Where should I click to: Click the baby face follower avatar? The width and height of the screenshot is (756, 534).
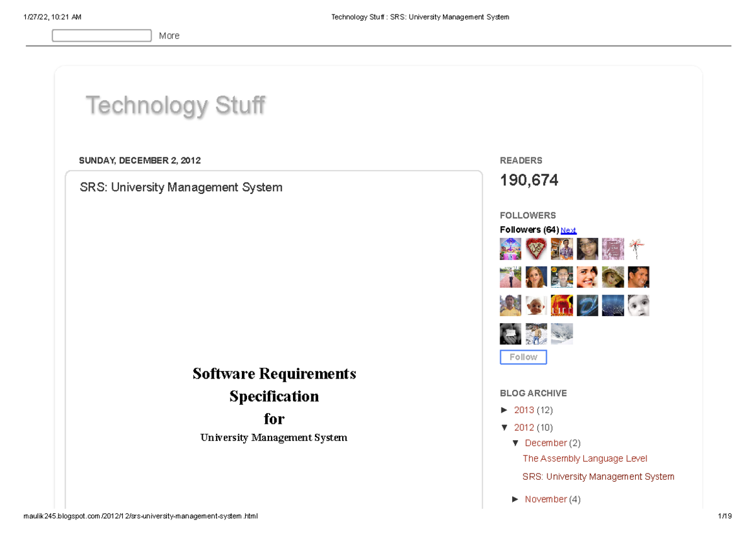pyautogui.click(x=638, y=305)
